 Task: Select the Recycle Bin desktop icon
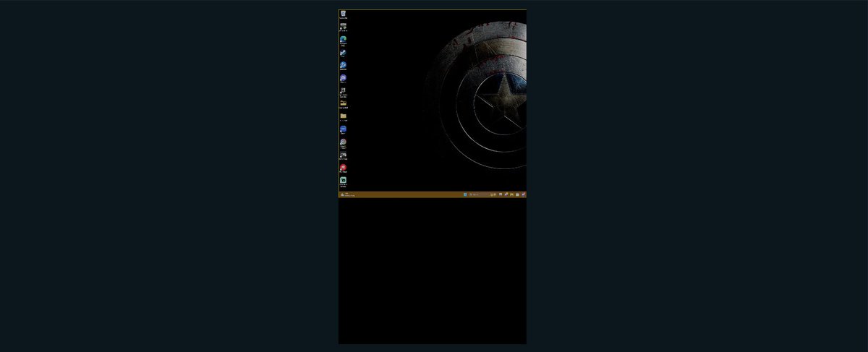[x=343, y=14]
